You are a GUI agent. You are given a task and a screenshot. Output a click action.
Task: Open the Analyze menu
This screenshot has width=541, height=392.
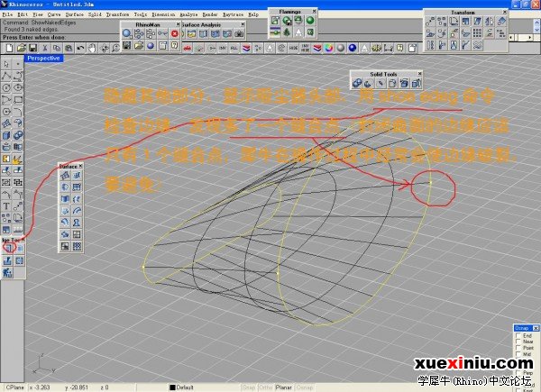(188, 14)
